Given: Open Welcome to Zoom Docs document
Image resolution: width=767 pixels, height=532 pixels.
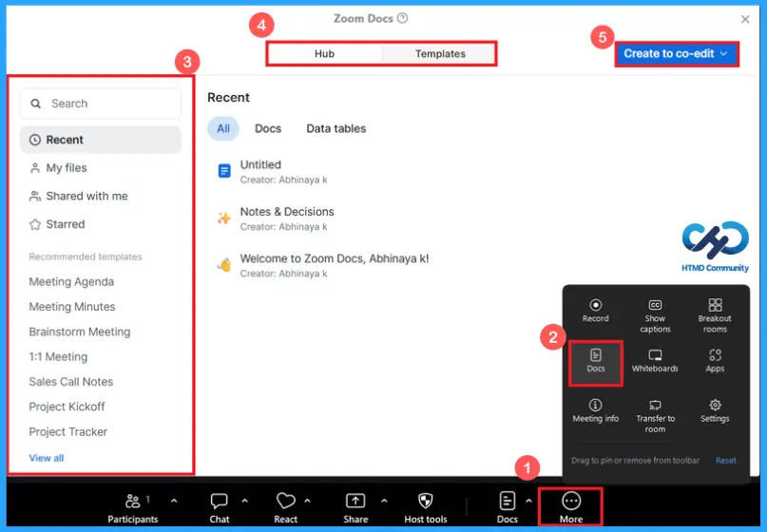Looking at the screenshot, I should [335, 258].
